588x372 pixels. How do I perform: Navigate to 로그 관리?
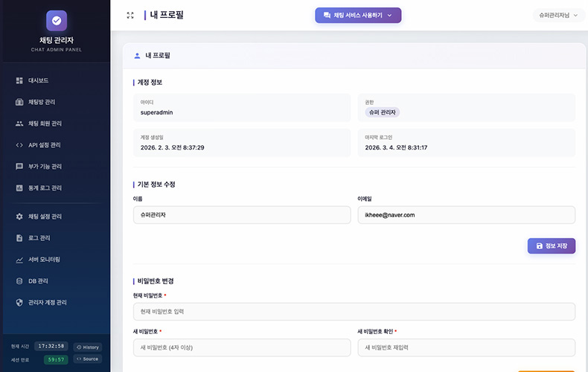(57, 238)
